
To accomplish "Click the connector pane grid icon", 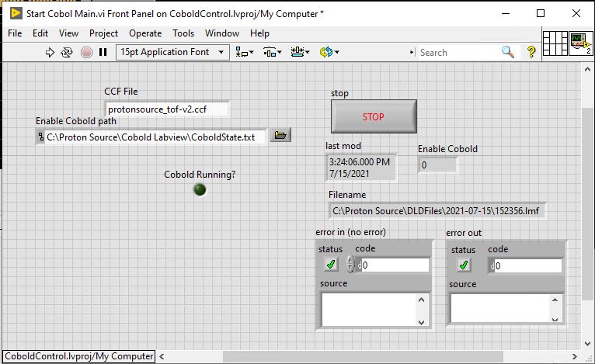I will tap(555, 43).
